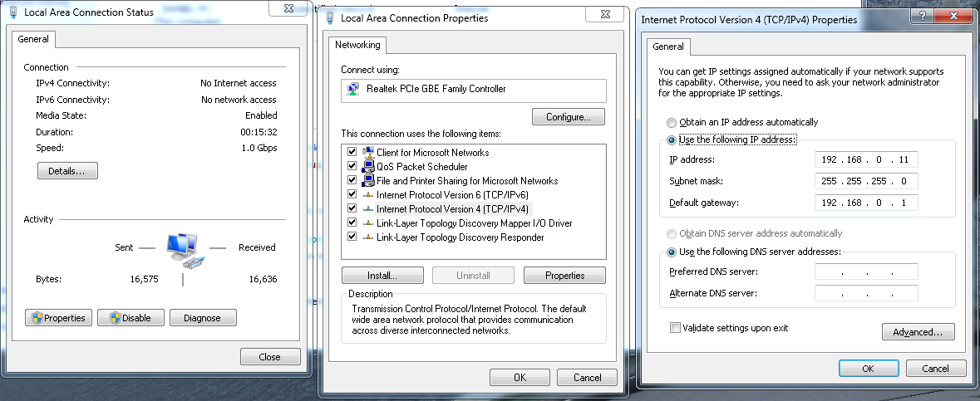Select Obtain an IP address automatically
This screenshot has width=980, height=401.
[x=672, y=122]
